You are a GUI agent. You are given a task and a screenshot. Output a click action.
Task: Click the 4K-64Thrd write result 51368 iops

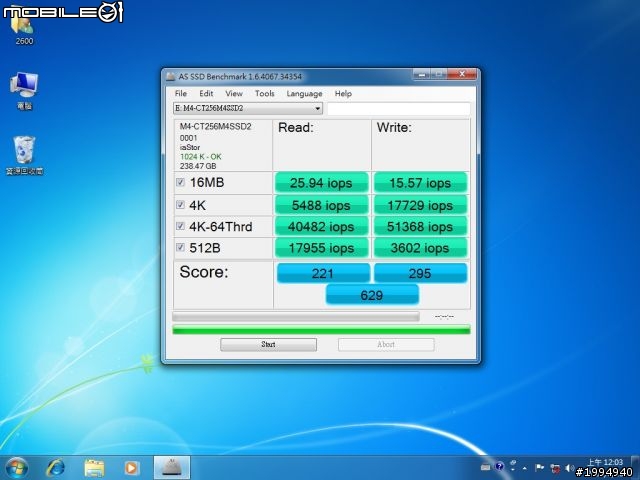click(x=420, y=227)
